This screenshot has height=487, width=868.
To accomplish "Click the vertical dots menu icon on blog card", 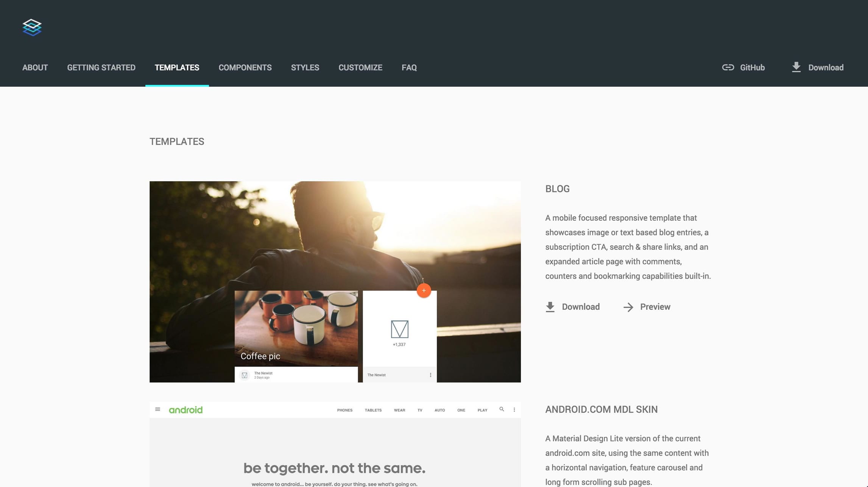I will (430, 375).
